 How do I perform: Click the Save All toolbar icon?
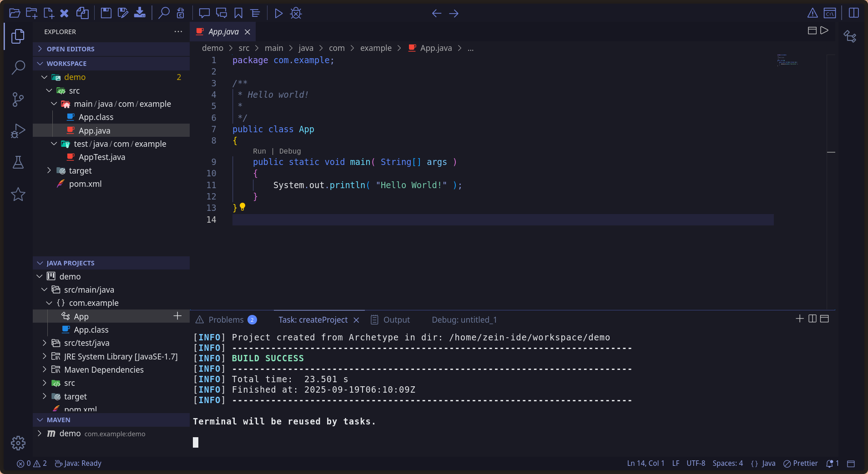[x=123, y=13]
